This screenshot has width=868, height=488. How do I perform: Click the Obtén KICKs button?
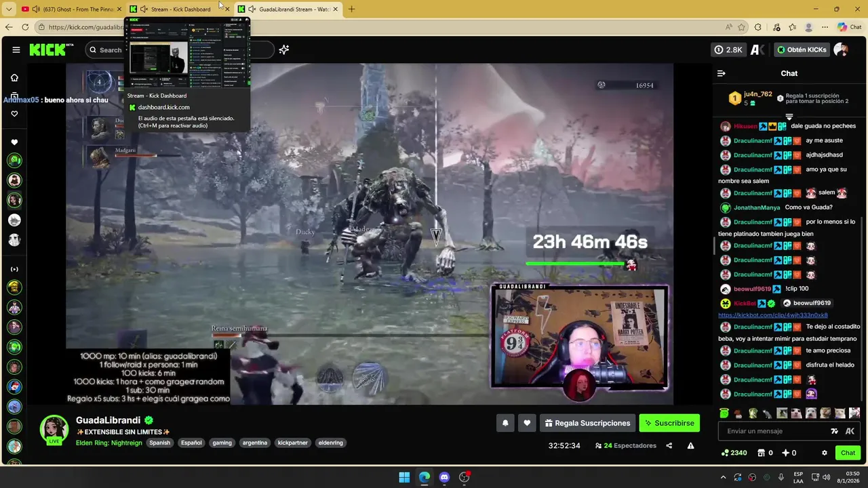pyautogui.click(x=802, y=49)
